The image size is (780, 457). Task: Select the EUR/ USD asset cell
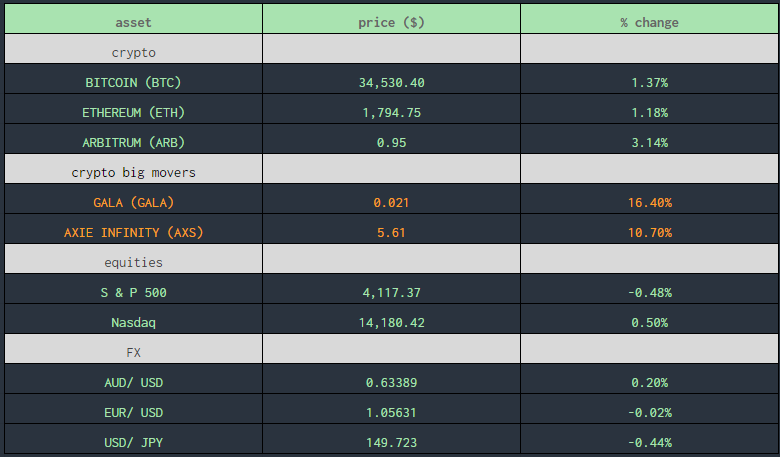tap(133, 409)
